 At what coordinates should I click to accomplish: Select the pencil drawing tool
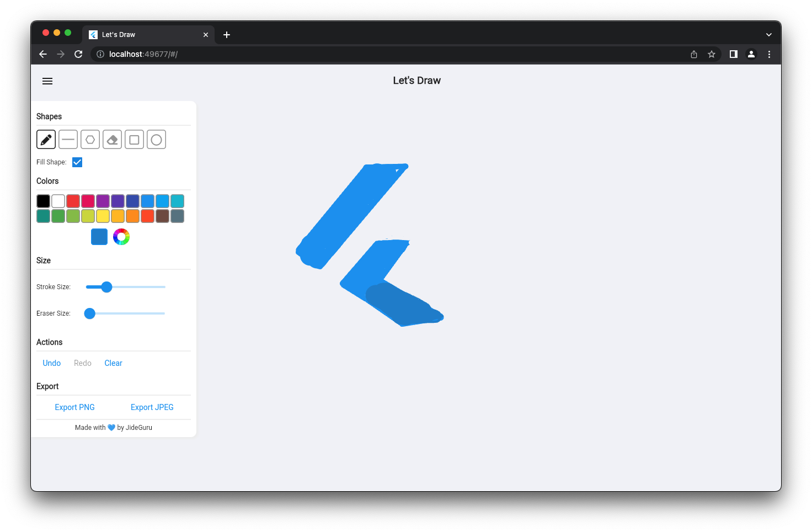(46, 140)
